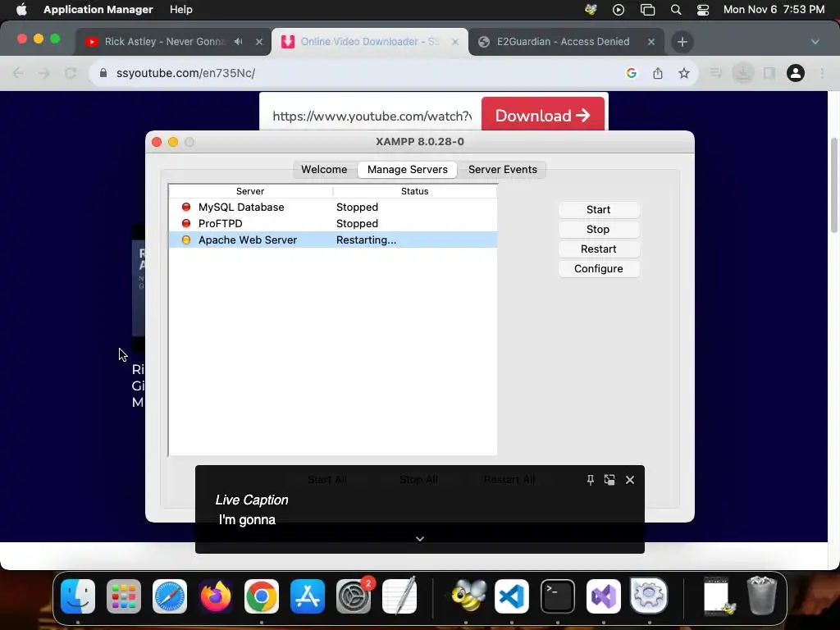Open Stage Manager windows icon in menu bar
Image resolution: width=840 pixels, height=630 pixels.
647,10
